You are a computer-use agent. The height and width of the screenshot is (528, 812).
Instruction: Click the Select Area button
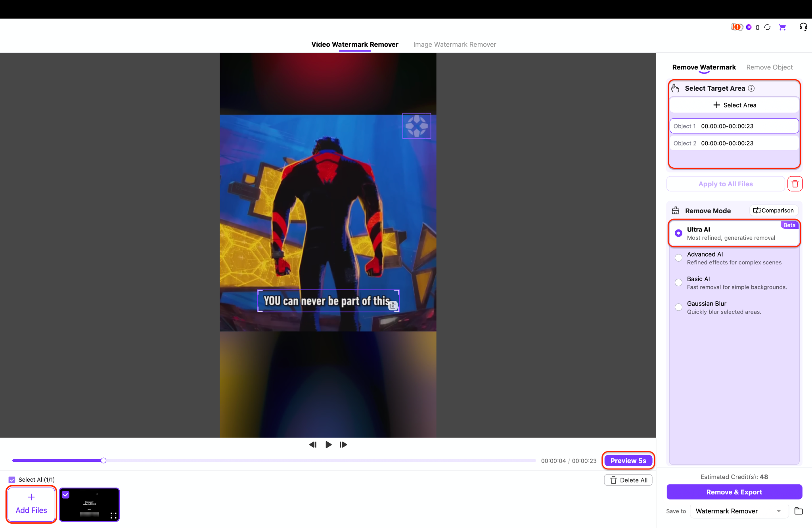pos(734,105)
